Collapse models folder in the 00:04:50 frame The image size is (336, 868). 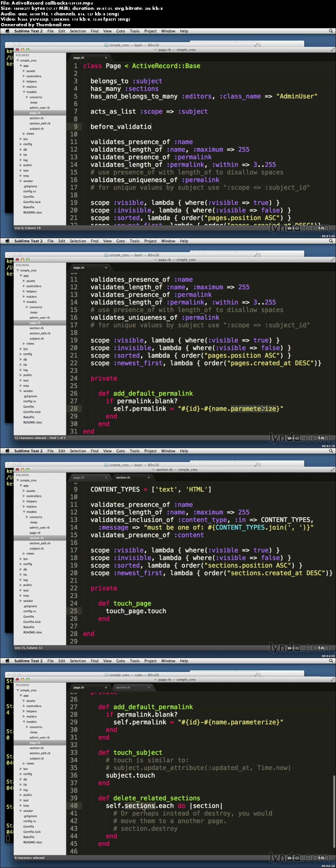(24, 512)
